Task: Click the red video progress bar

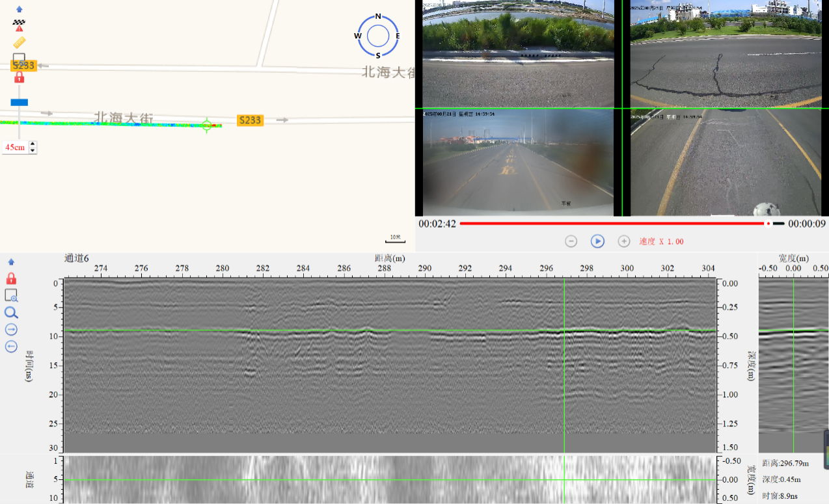Action: tap(612, 224)
